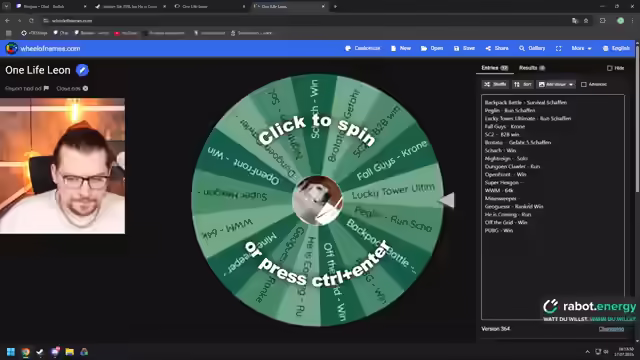The image size is (640, 360).
Task: Open the apps grid in bookmarks bar
Action: coord(9,33)
